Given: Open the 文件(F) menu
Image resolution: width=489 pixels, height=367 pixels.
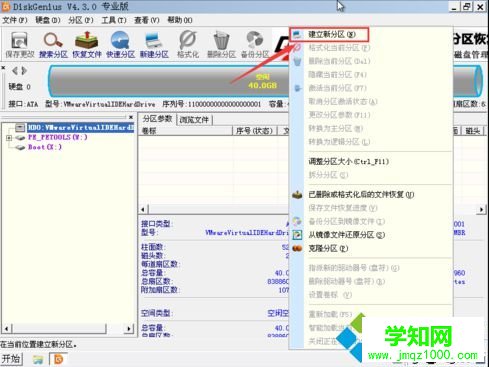Looking at the screenshot, I should tap(15, 20).
